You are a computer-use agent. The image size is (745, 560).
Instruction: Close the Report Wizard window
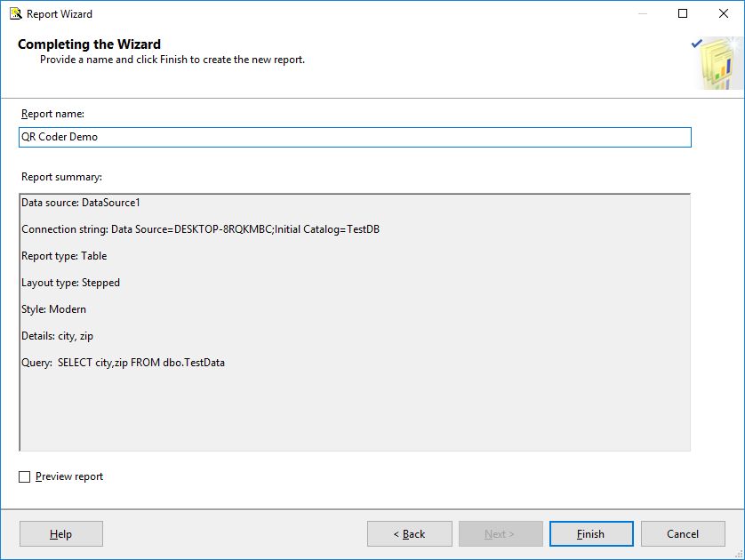pyautogui.click(x=723, y=13)
